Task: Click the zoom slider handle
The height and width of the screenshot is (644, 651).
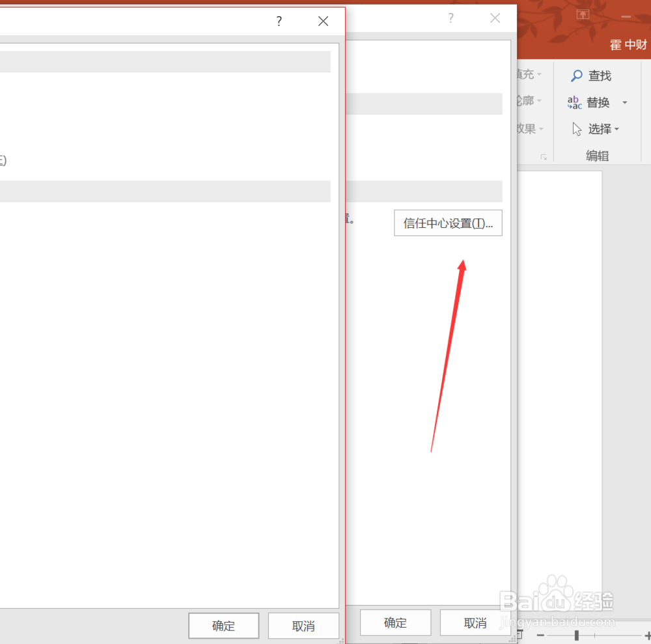Action: (x=577, y=636)
